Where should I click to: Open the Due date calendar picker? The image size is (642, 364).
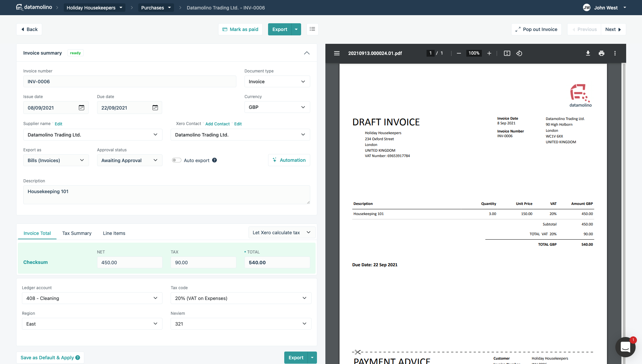coord(155,108)
